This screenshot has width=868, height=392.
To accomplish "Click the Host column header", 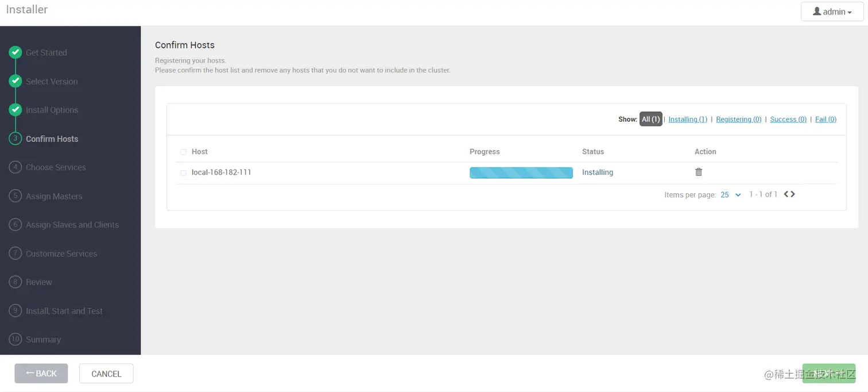I will pyautogui.click(x=200, y=152).
